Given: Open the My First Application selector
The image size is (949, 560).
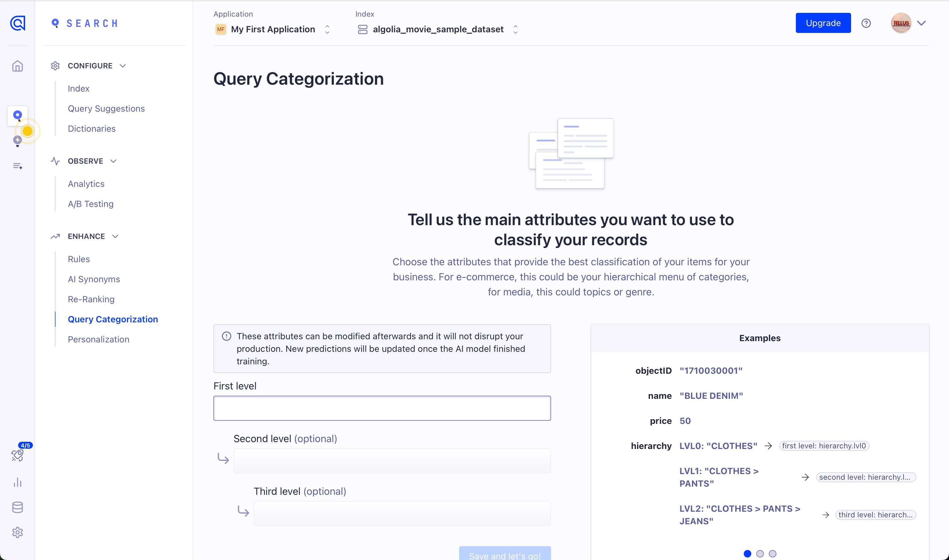Looking at the screenshot, I should click(273, 29).
